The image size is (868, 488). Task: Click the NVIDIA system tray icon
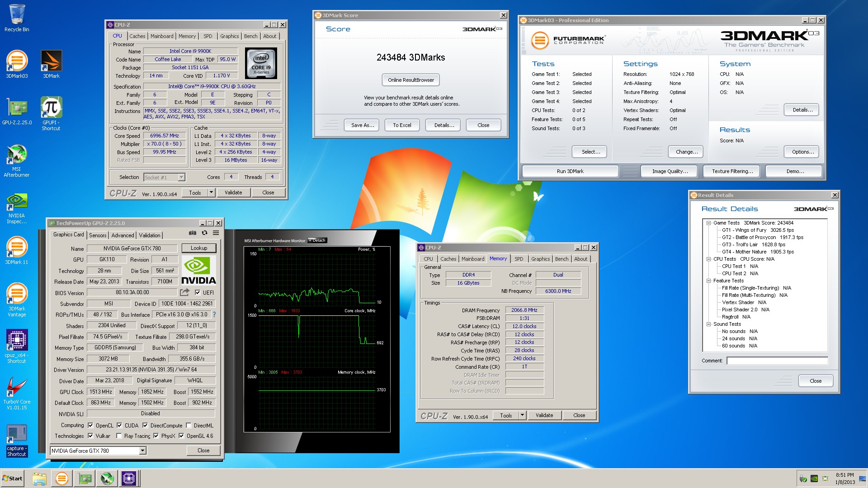coord(814,479)
